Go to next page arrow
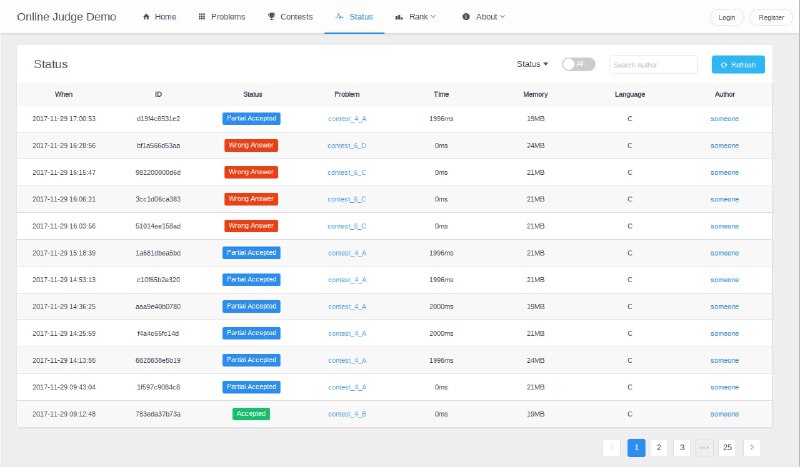800x467 pixels. point(752,448)
